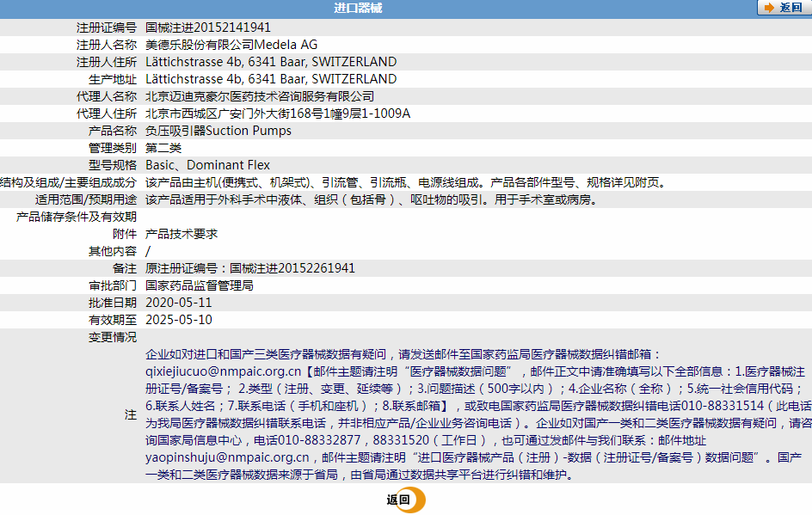Select product name 负压吸引器Suction Pumps

218,131
